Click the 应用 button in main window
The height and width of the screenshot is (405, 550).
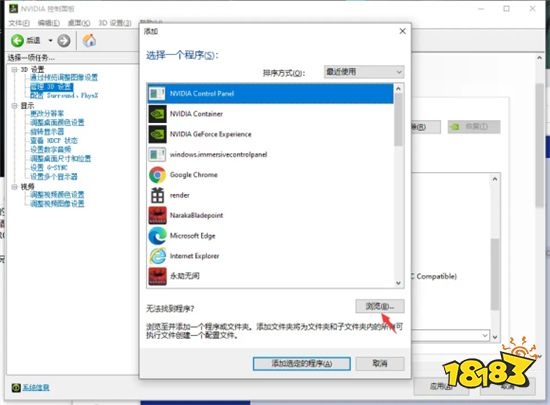tap(442, 386)
